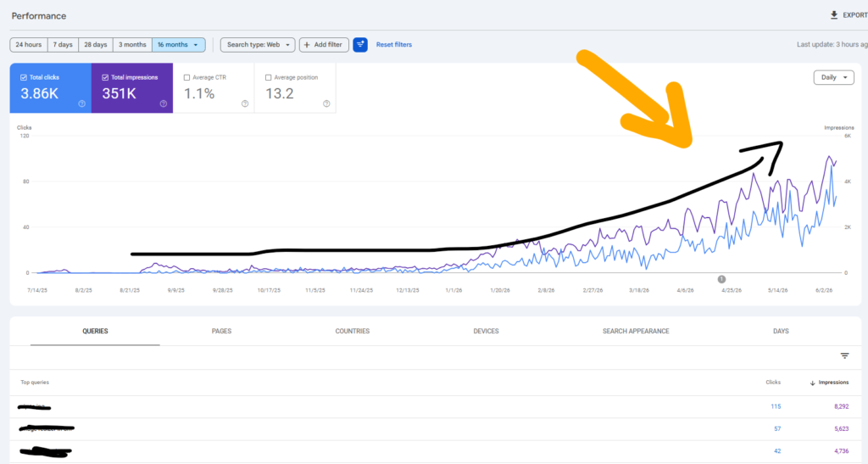This screenshot has width=868, height=464.
Task: Click the Top queries column header
Action: 35,383
